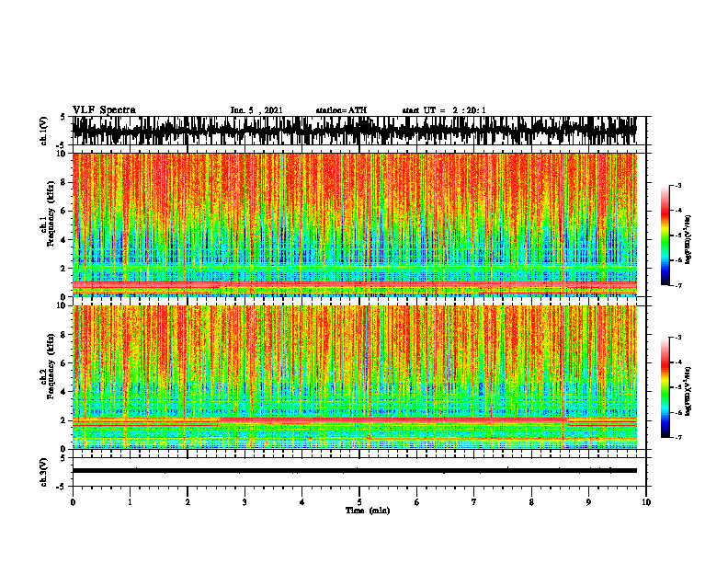This screenshot has width=728, height=563.
Task: Click the "ch.3(V)" waveform axis label
Action: 44,472
